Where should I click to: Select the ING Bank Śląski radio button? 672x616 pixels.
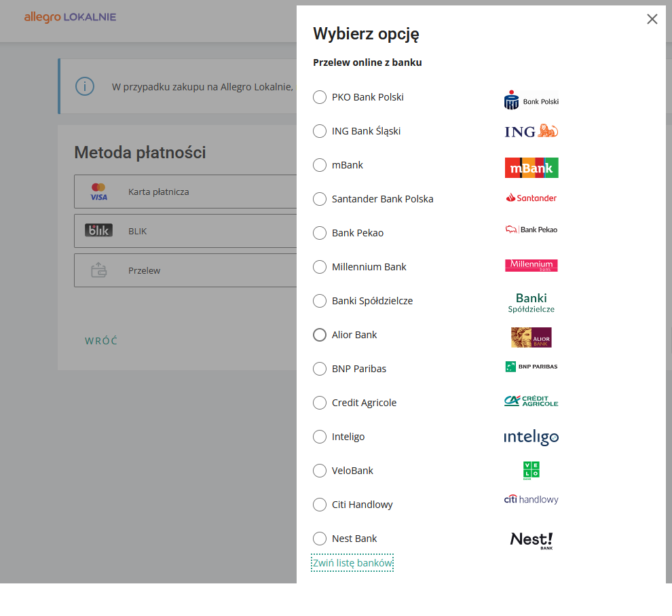(320, 131)
